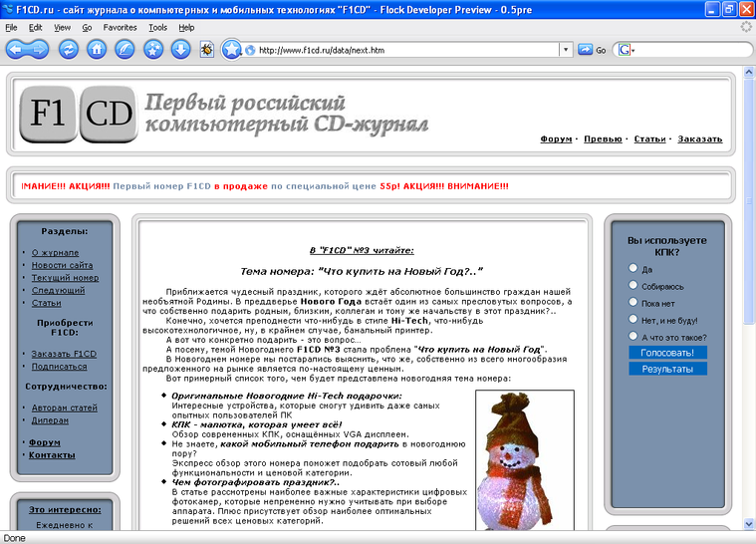Open the Help menu
Screen dimensions: 756x544
[186, 28]
